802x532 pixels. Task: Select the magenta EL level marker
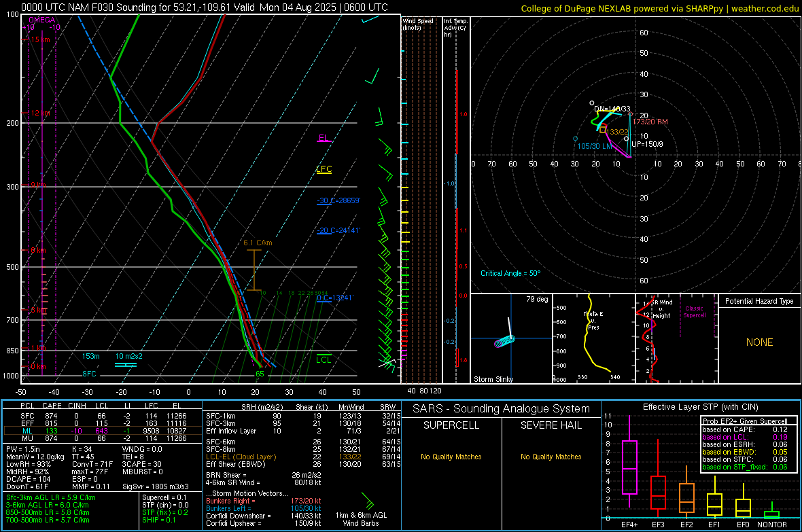324,138
